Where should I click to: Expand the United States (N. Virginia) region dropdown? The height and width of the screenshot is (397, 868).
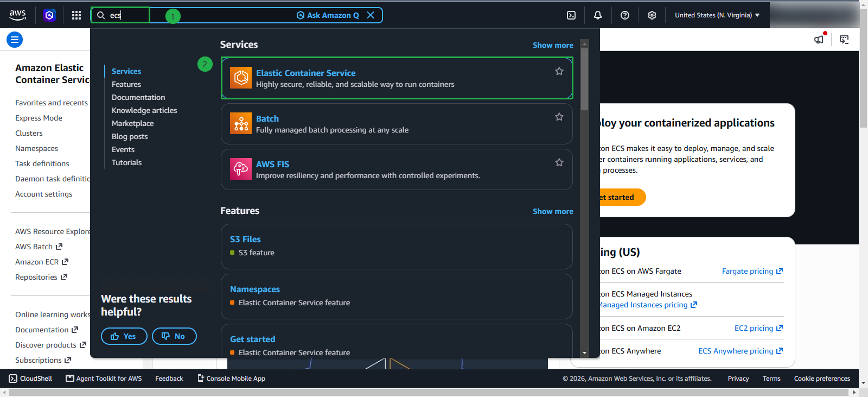coord(717,15)
